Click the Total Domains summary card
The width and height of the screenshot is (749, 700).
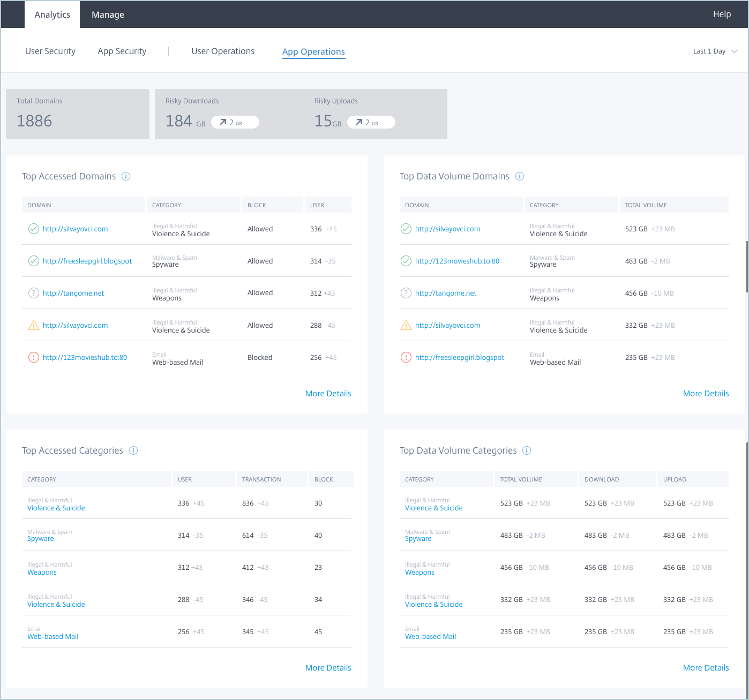(x=78, y=114)
